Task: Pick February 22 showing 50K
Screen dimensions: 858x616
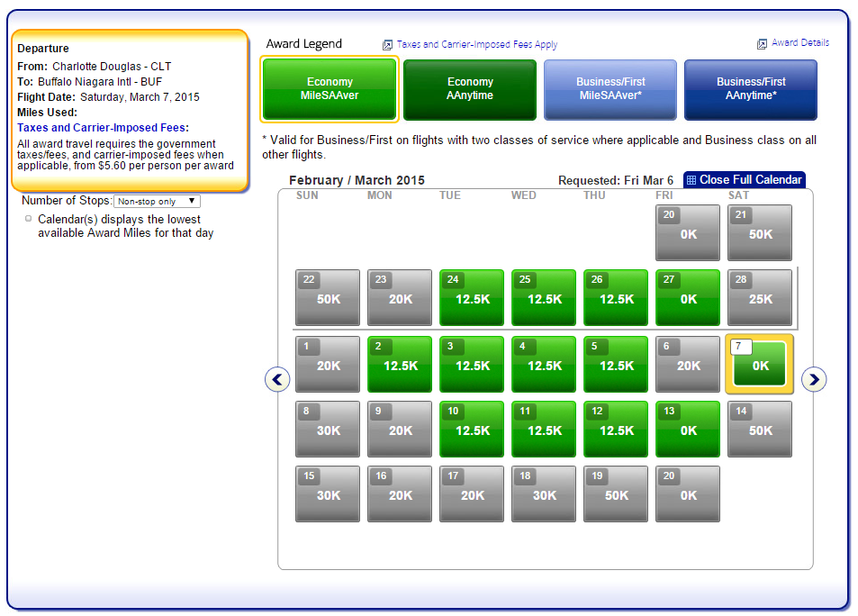Action: tap(328, 297)
